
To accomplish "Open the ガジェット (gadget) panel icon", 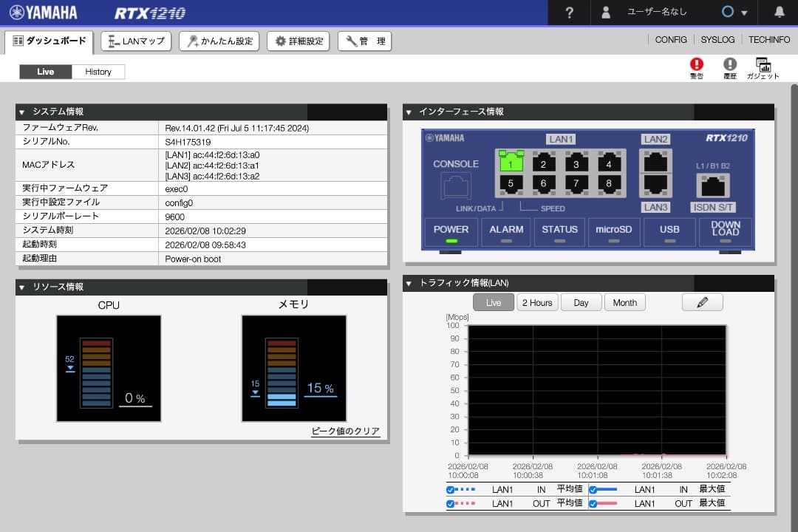I will (x=763, y=66).
